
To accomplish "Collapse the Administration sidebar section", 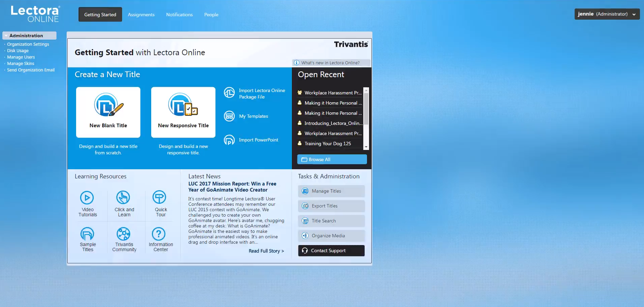I will click(x=29, y=36).
